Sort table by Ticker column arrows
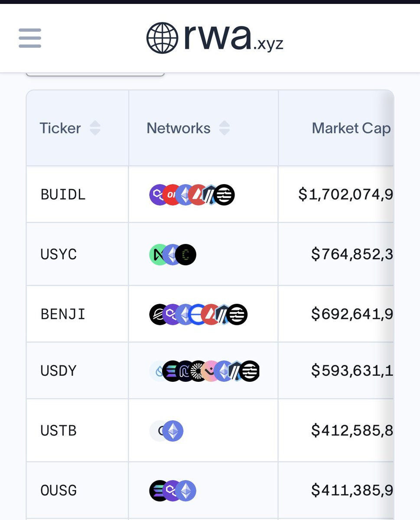 click(x=95, y=128)
